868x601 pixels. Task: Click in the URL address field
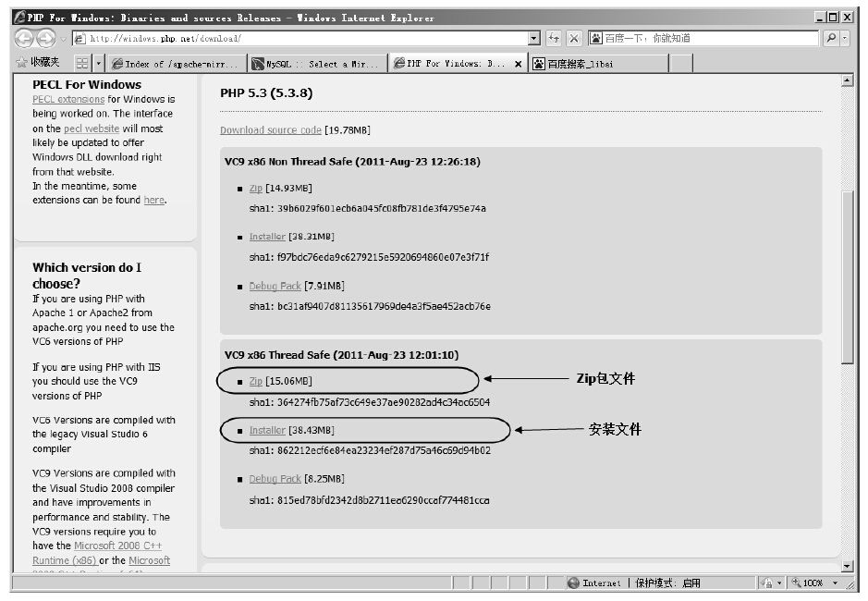[307, 38]
